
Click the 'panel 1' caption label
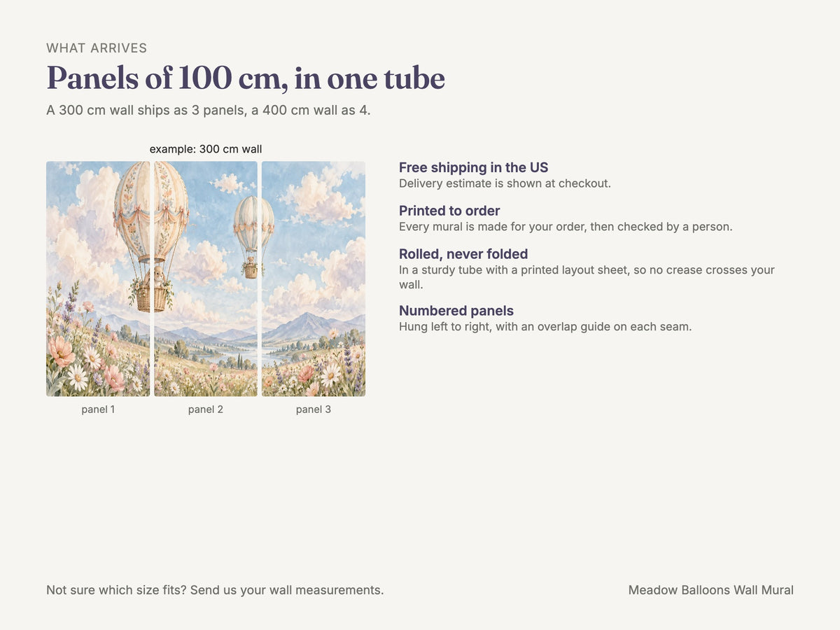[98, 409]
